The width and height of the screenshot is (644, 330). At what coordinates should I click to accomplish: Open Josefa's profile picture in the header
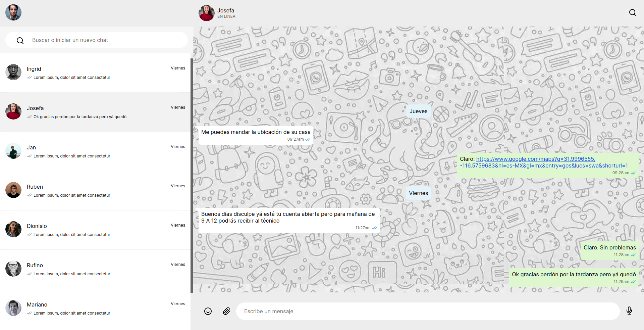[206, 13]
